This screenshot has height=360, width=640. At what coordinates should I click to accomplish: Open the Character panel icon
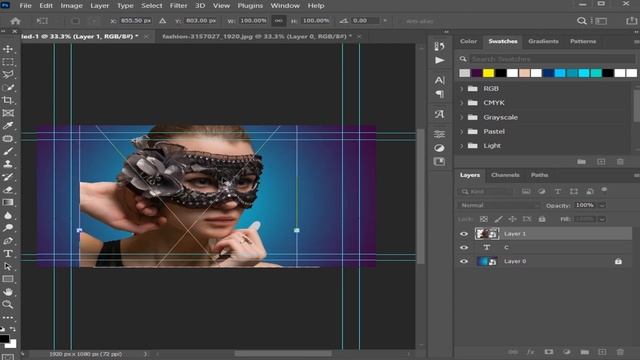440,80
